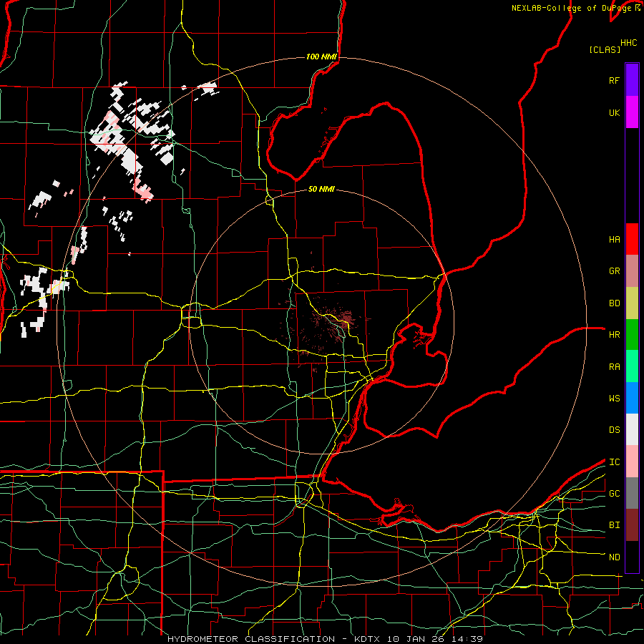Click the [CLAS] units label
Viewport: 644px width, 644px height.
605,49
